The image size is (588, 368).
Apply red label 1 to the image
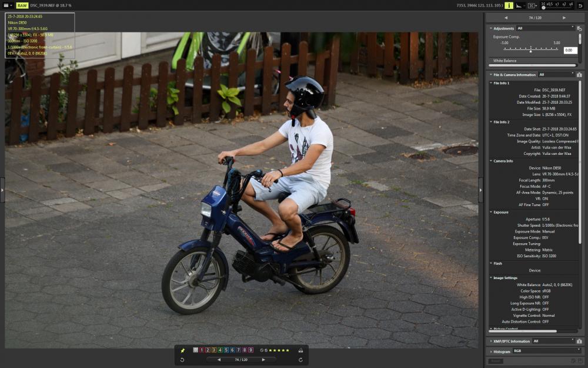(x=201, y=350)
